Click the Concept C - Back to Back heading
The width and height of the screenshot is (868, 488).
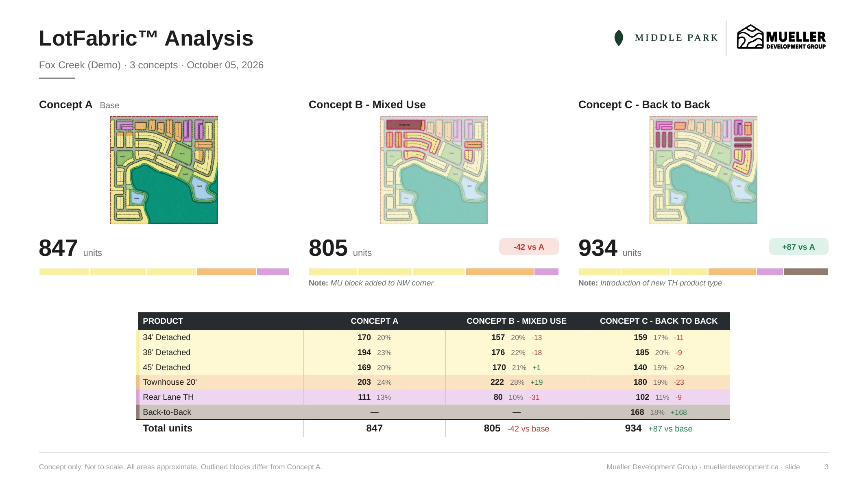pyautogui.click(x=644, y=105)
